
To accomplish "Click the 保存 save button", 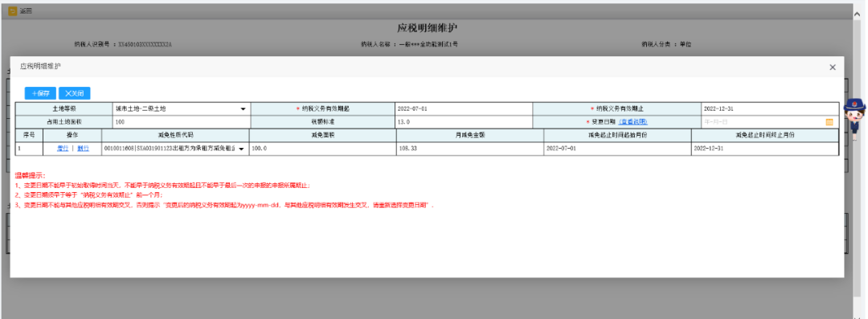I will (40, 93).
